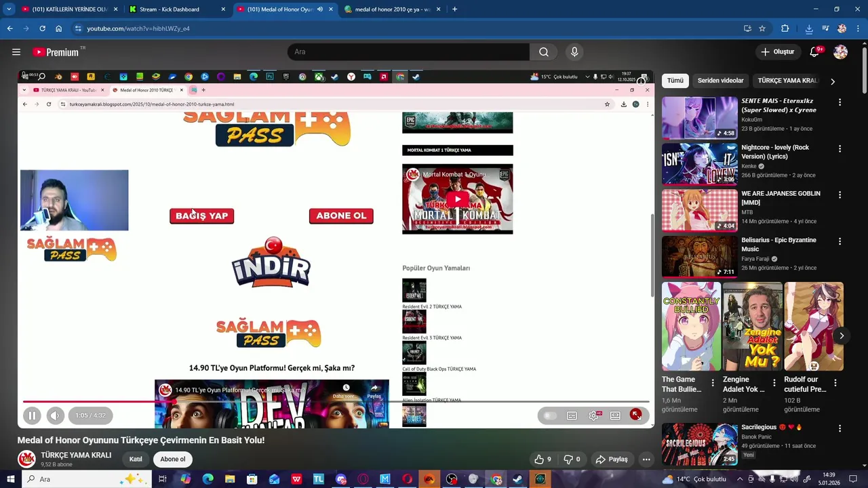
Task: Open a new browser tab
Action: tap(454, 9)
